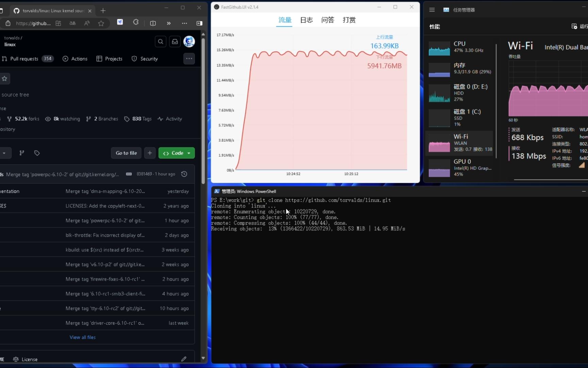Open the browser split screen icon
588x368 pixels.
[x=153, y=23]
